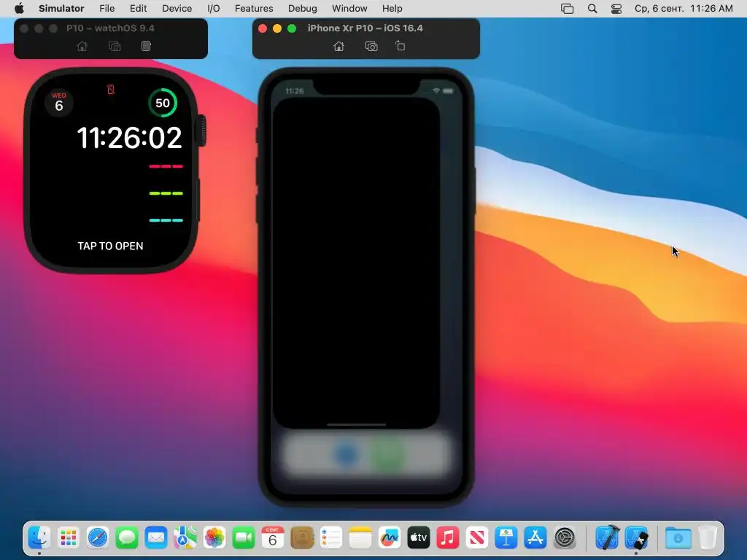
Task: Open Freeform from the Dock
Action: [390, 537]
